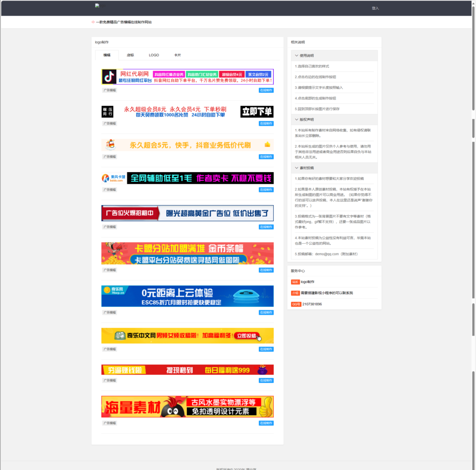The height and width of the screenshot is (470, 476).
Task: Click the 相关说明 panel heading
Action: pos(298,42)
